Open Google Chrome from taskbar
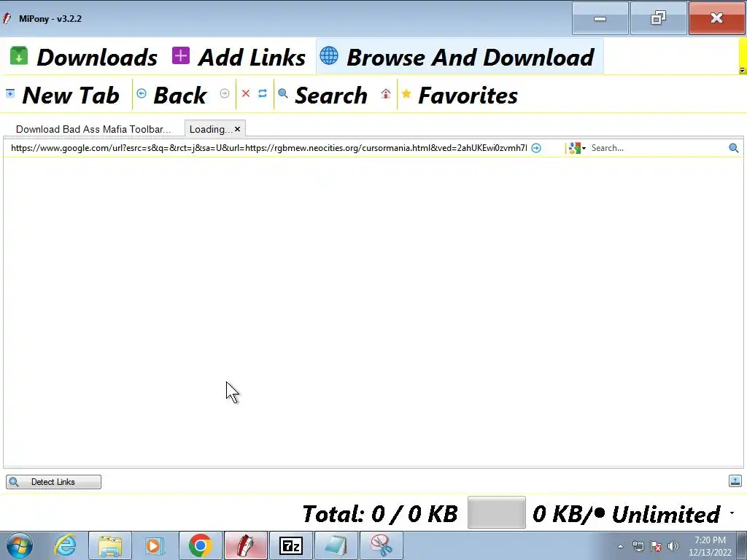This screenshot has width=747, height=560. point(200,545)
